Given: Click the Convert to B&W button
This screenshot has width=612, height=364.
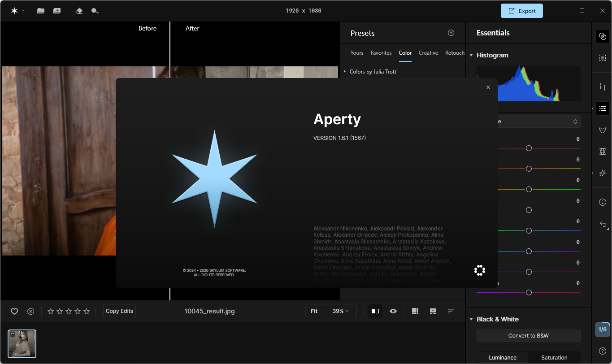Looking at the screenshot, I should click(x=529, y=336).
